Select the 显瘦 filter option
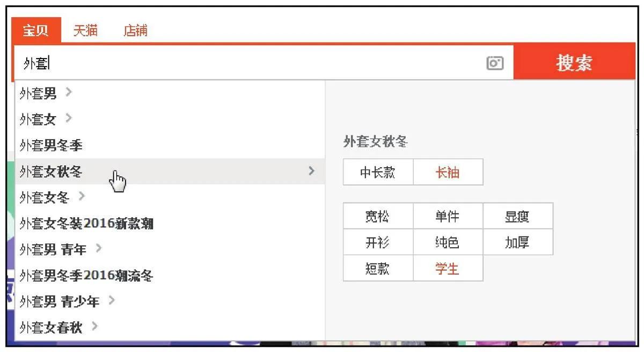Screen dimensions: 644x352 [x=518, y=215]
